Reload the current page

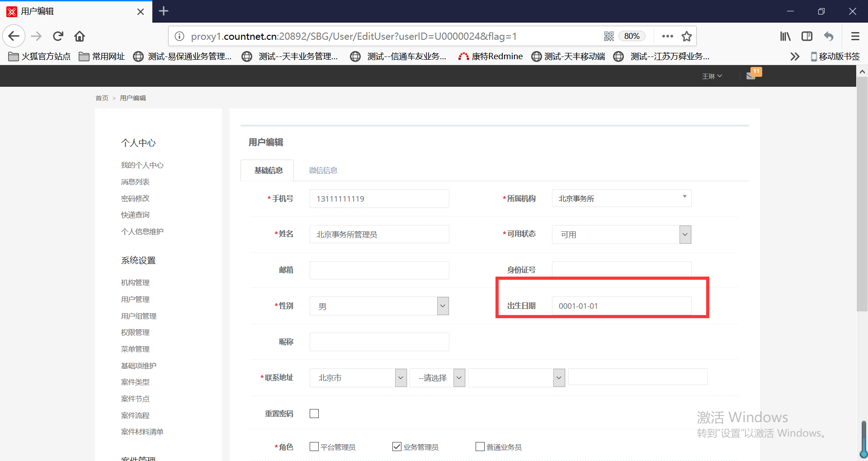pos(58,36)
